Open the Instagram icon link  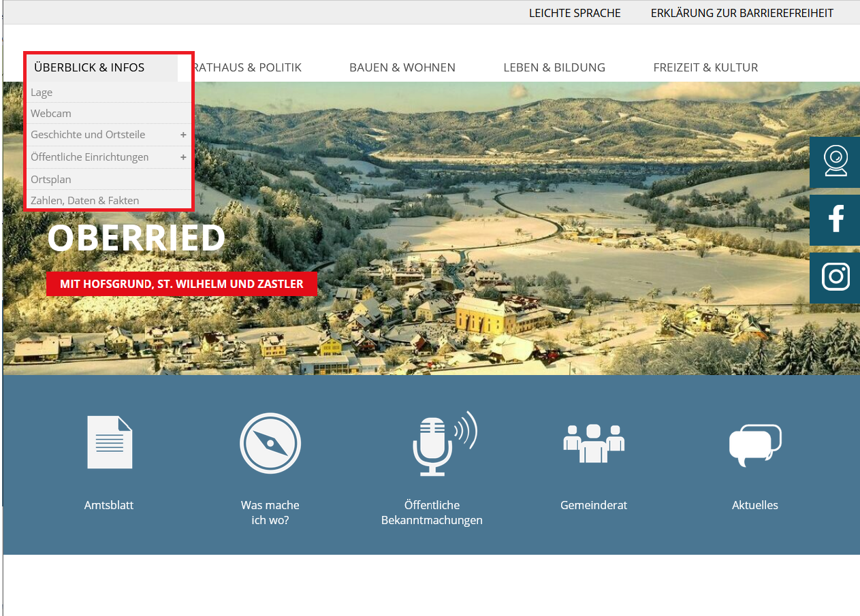[835, 277]
